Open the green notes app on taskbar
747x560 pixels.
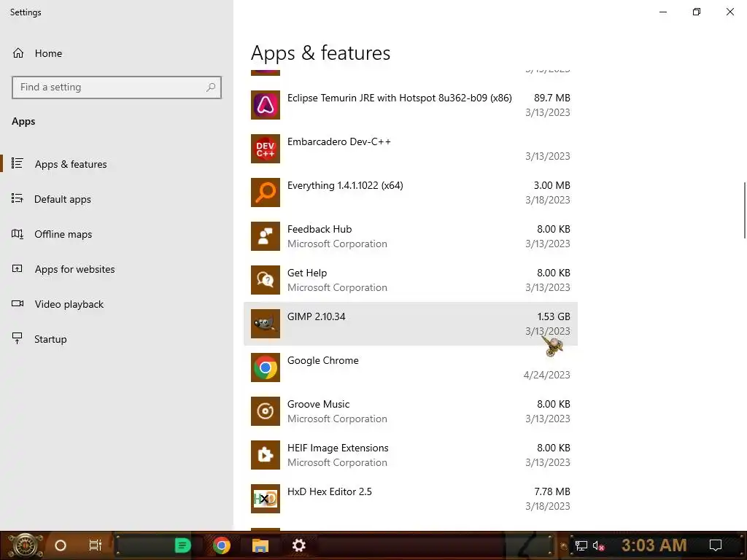coord(183,545)
